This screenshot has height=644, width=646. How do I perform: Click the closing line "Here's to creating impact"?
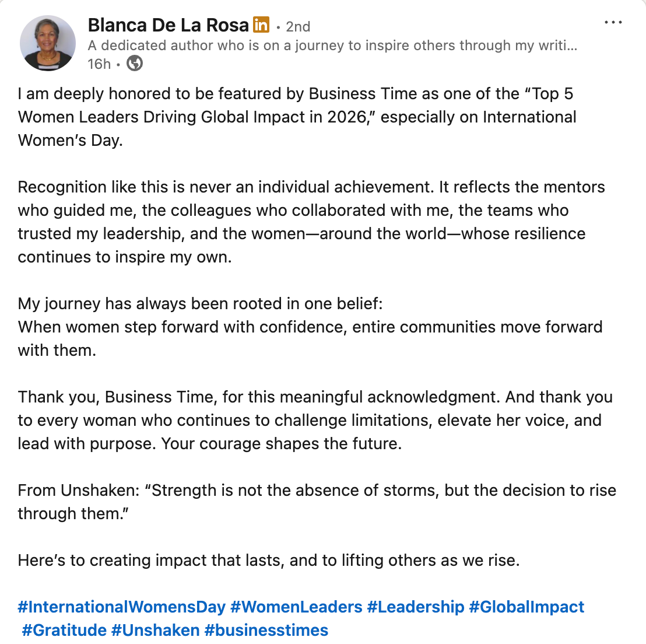(x=268, y=560)
